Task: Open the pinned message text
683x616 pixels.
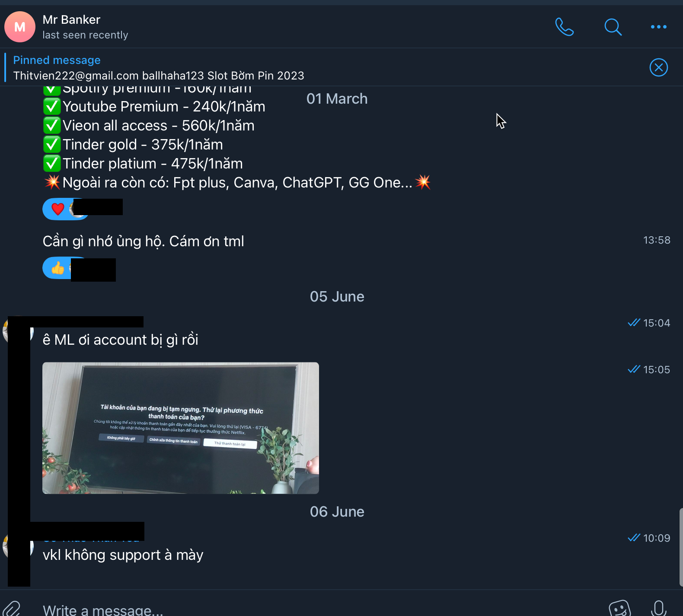Action: point(159,76)
